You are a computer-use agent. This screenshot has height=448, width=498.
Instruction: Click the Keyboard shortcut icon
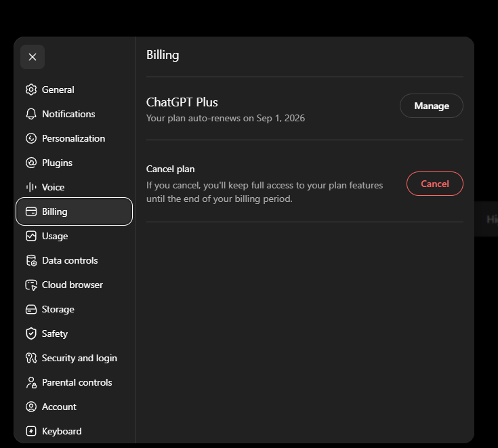[x=31, y=431]
